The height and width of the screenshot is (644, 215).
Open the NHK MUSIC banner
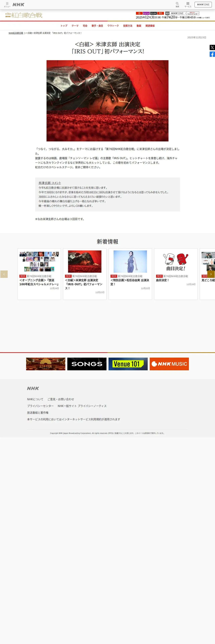(169, 364)
